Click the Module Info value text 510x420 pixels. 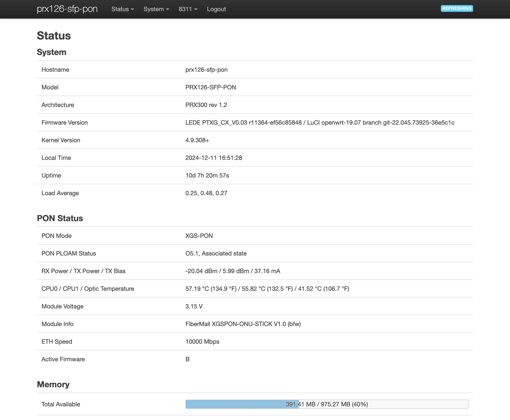point(243,324)
